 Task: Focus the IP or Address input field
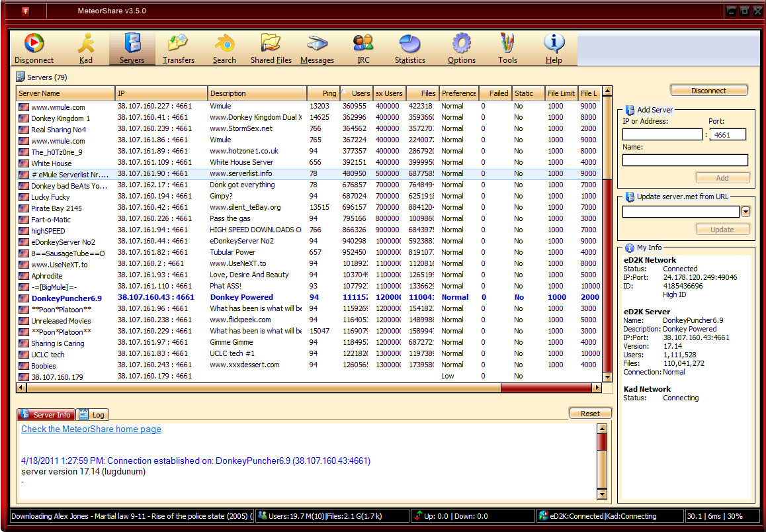(662, 134)
